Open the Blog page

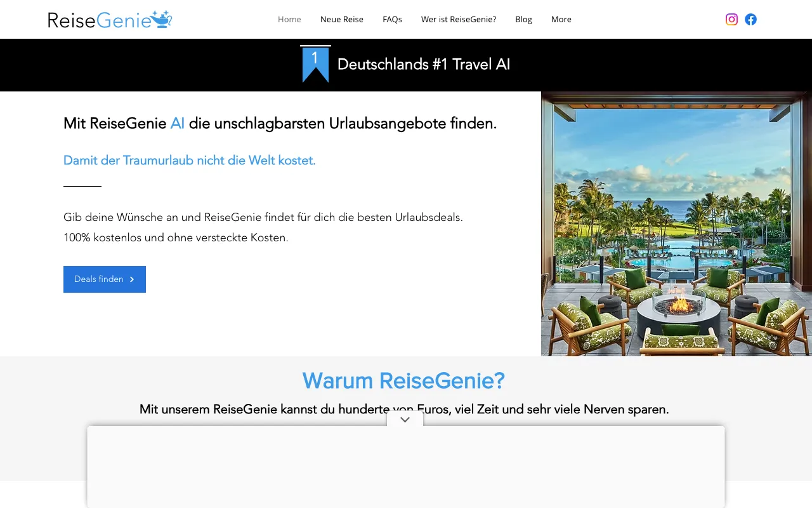point(523,19)
